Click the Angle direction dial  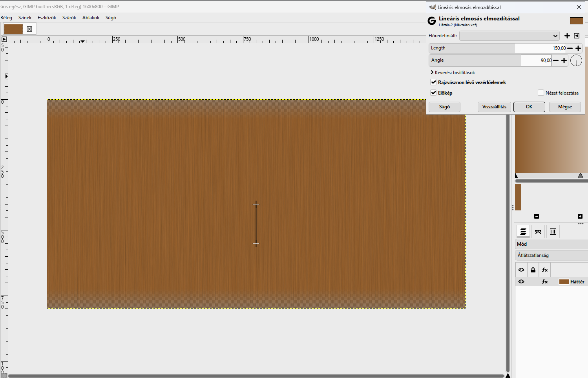[x=576, y=60]
